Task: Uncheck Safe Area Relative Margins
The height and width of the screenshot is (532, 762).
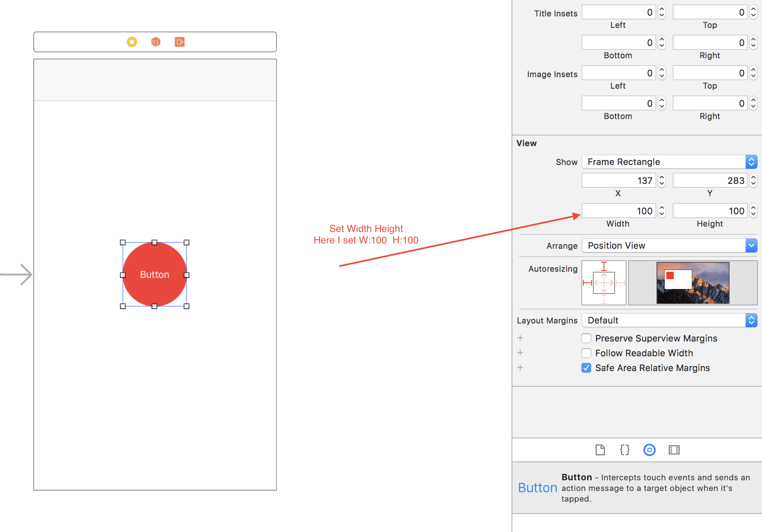Action: pyautogui.click(x=586, y=368)
